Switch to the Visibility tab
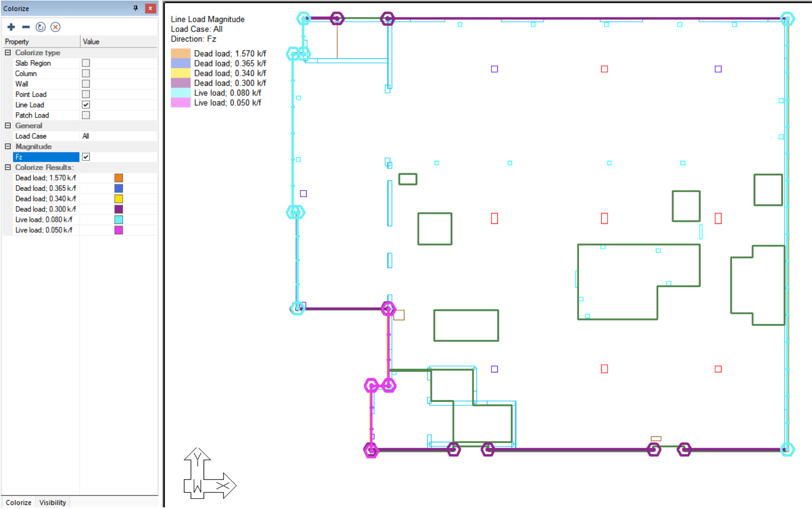This screenshot has width=812, height=509. pyautogui.click(x=53, y=502)
